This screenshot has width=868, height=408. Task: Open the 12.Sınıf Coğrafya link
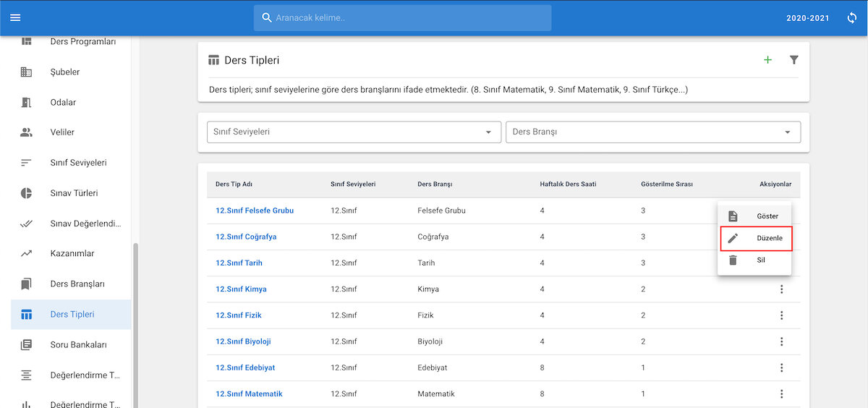point(246,237)
